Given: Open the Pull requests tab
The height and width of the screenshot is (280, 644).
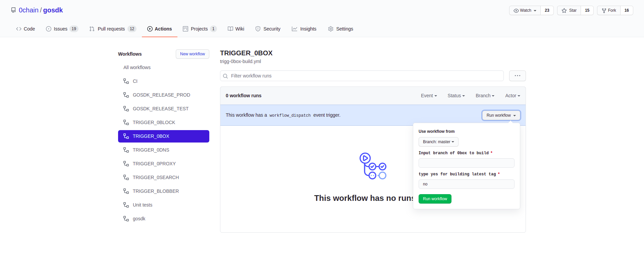Looking at the screenshot, I should point(113,29).
